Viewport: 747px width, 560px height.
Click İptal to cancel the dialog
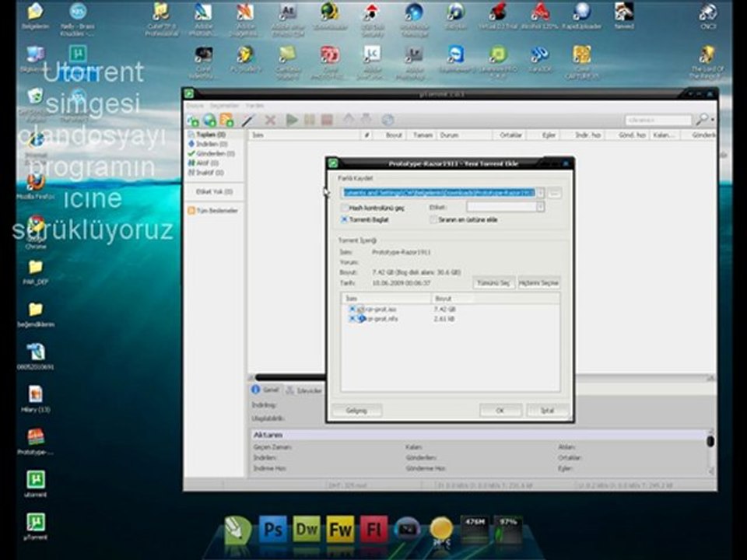pos(547,411)
